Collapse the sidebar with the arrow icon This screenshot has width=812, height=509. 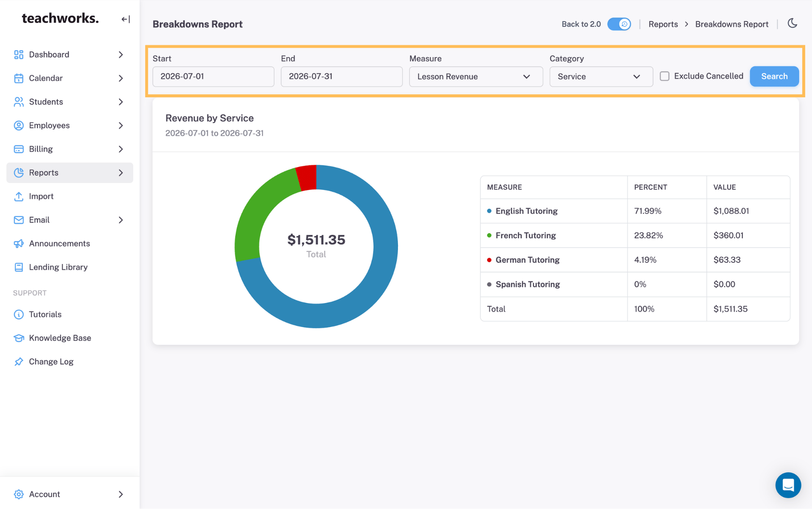pos(126,19)
